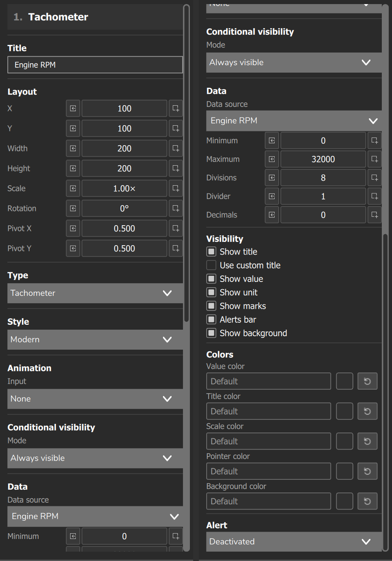Reset the Value color to default
The width and height of the screenshot is (392, 561).
[367, 381]
